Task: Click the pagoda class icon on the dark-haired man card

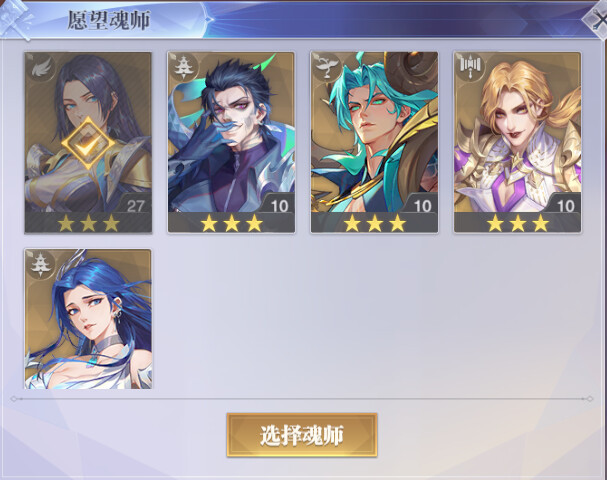Action: pos(184,67)
